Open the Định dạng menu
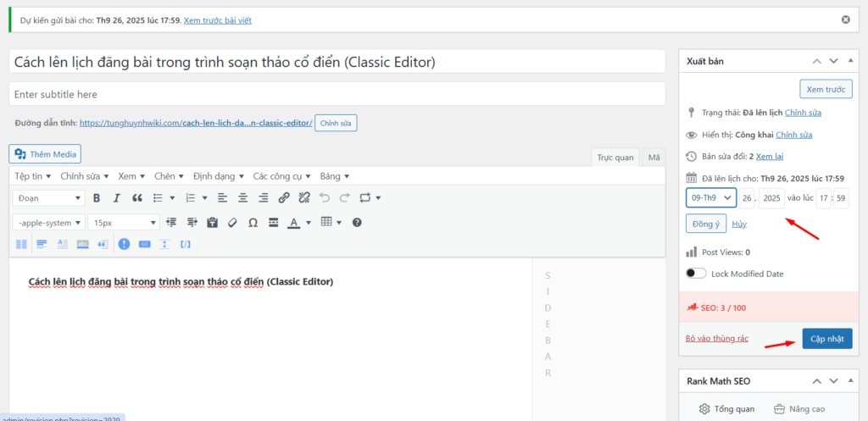The width and height of the screenshot is (868, 421). [218, 176]
